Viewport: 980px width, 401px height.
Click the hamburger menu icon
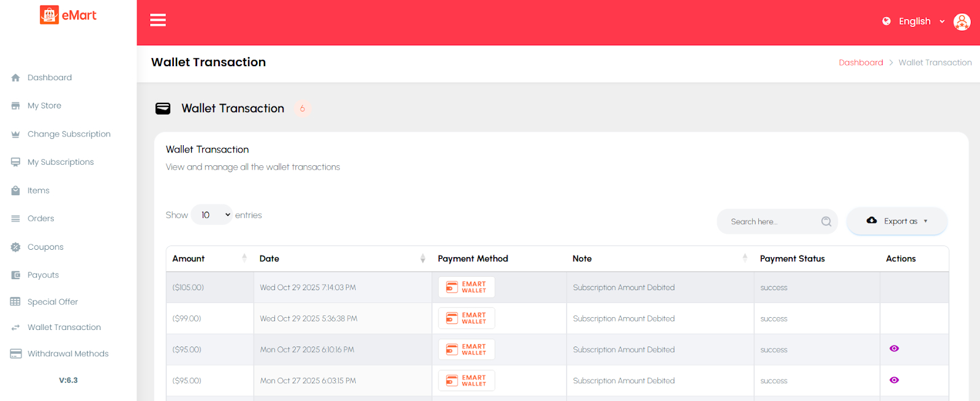[x=158, y=20]
